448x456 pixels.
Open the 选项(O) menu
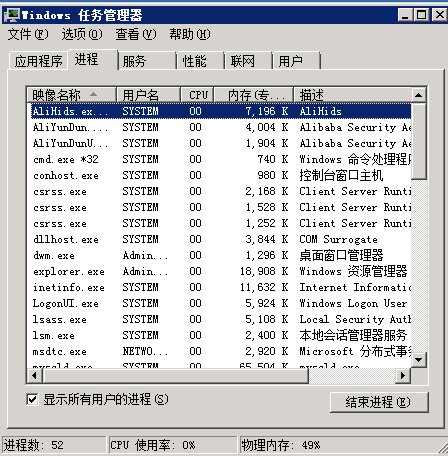[x=82, y=34]
